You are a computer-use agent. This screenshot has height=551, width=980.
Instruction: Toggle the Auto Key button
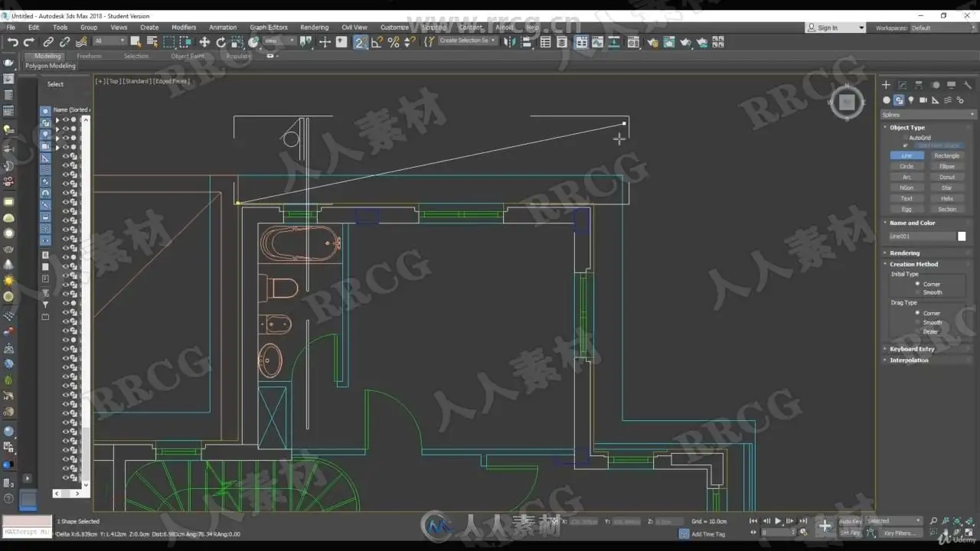tap(850, 521)
